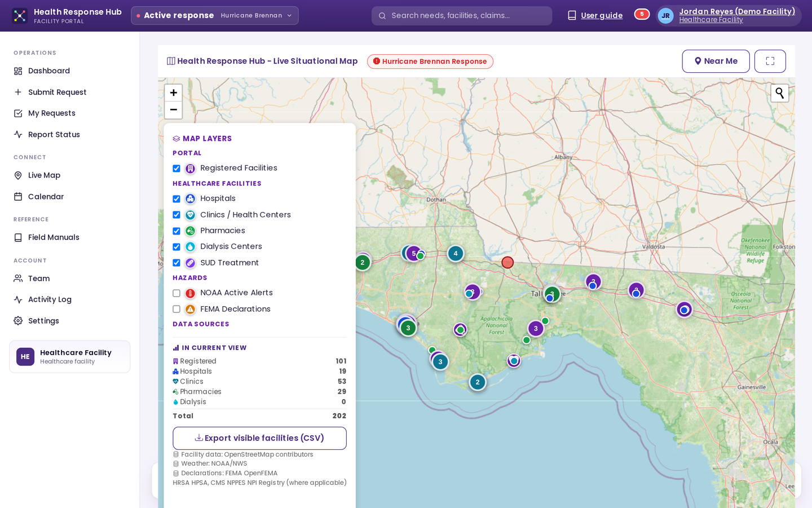Screen dimensions: 812x508
Task: Click the Registered Facilities building icon
Action: [x=191, y=168]
